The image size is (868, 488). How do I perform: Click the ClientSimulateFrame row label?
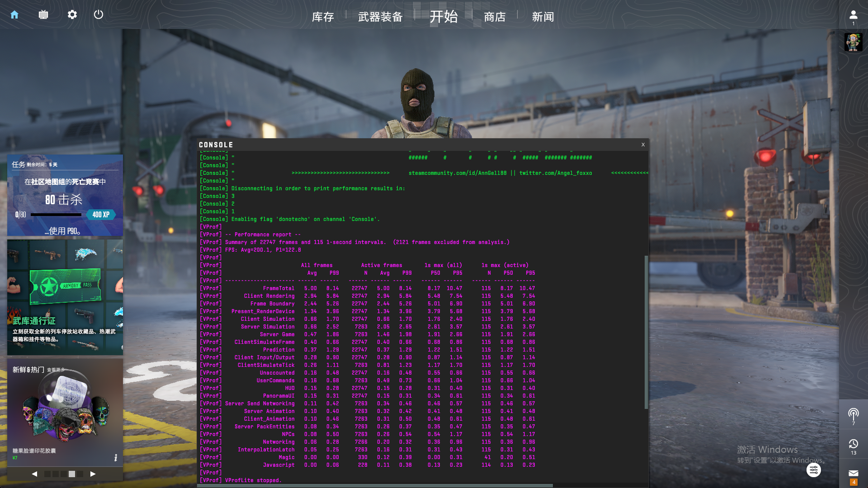point(264,342)
